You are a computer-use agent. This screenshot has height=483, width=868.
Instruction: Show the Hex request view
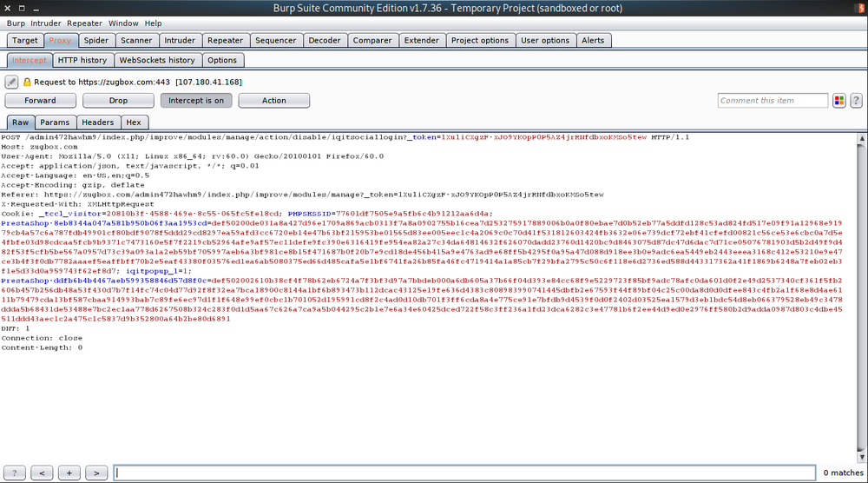tap(134, 122)
